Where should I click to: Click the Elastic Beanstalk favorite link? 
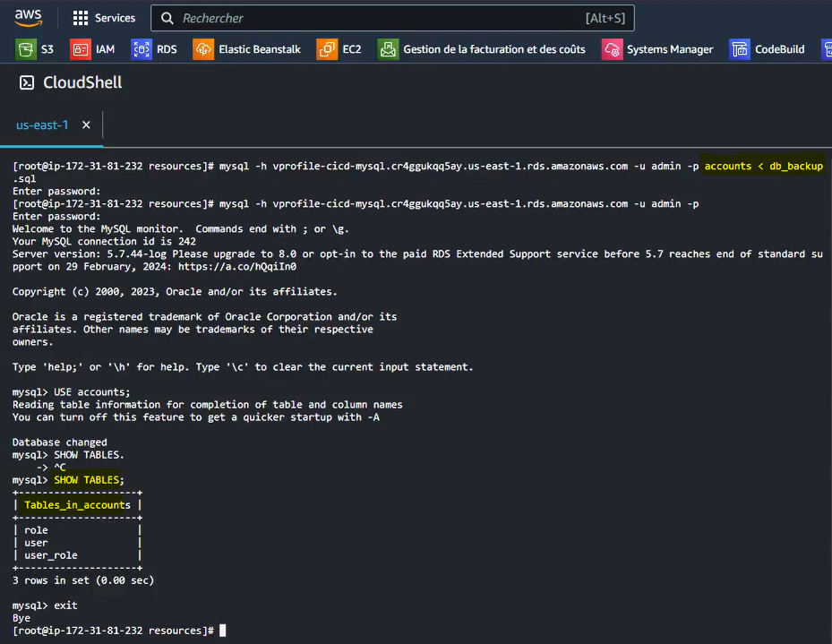pos(260,49)
